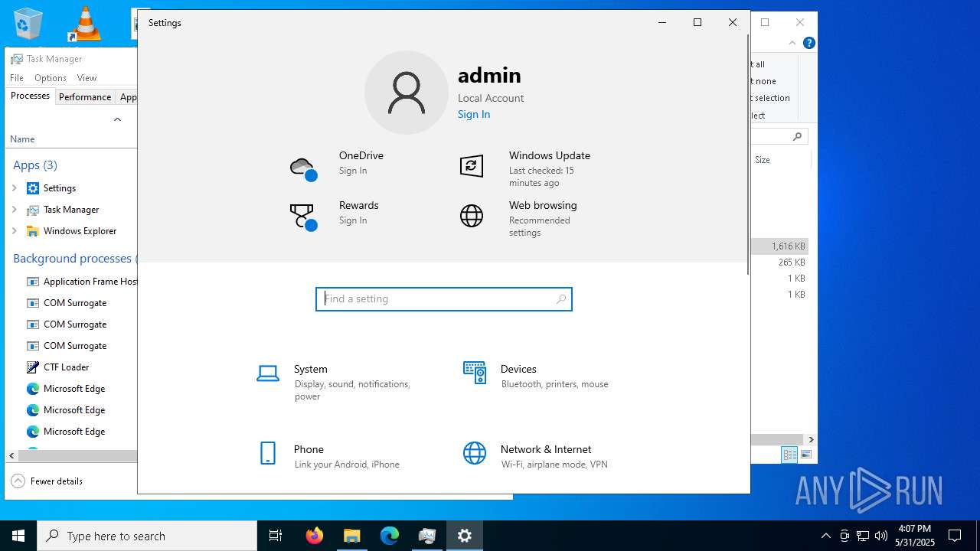Open OneDrive sign-in icon

pos(303,168)
